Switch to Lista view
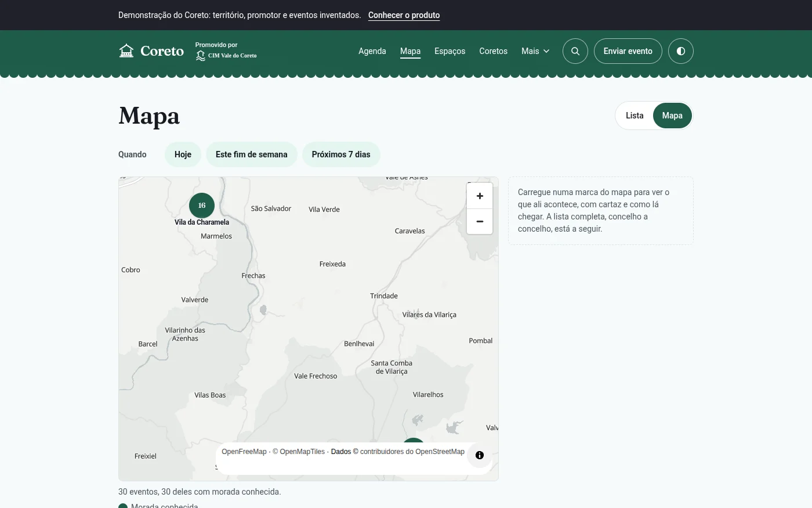The image size is (812, 508). 635,116
